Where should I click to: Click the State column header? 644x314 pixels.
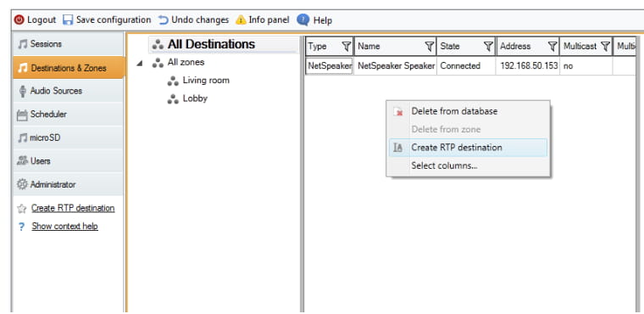point(466,47)
